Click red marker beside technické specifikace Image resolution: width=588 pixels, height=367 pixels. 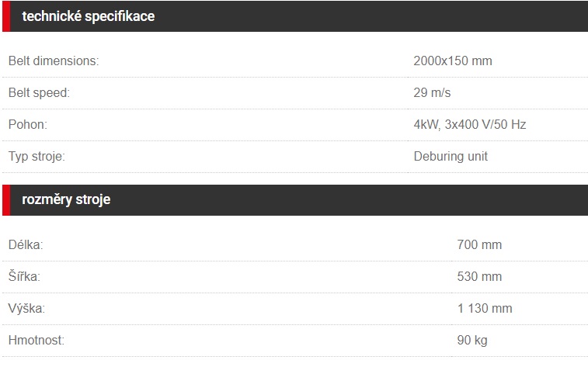coord(6,16)
